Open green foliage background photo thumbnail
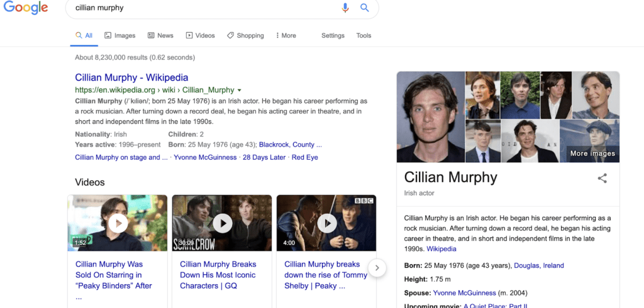Screen dimensions: 644x308 [x=520, y=96]
